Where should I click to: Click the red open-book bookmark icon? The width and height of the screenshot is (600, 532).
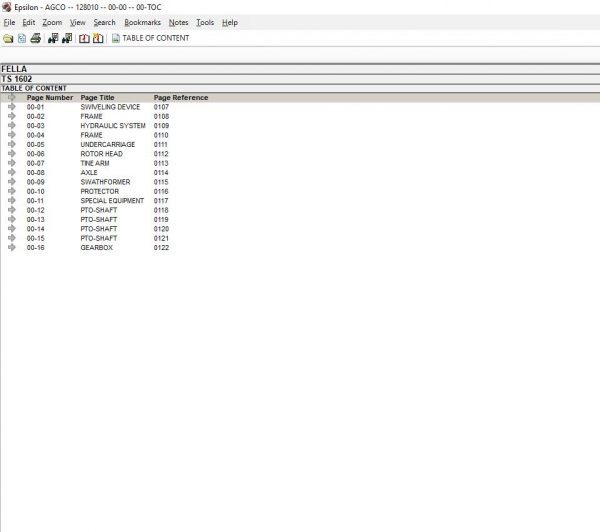point(84,38)
